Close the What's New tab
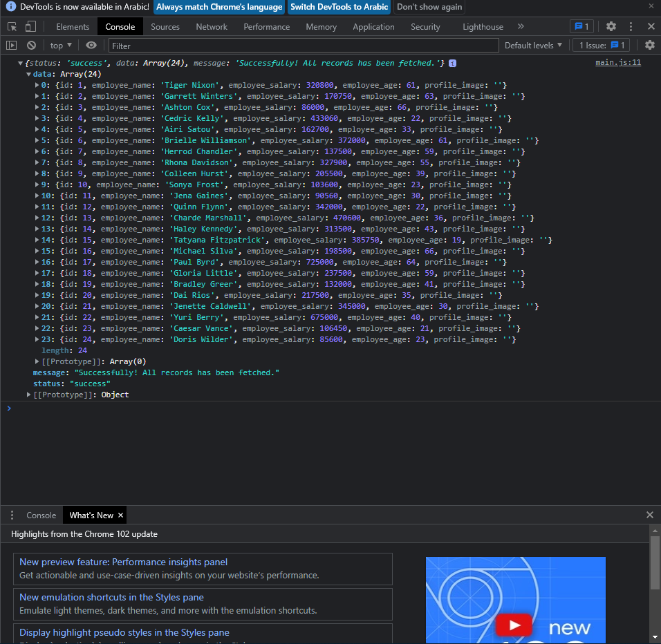 pos(120,515)
